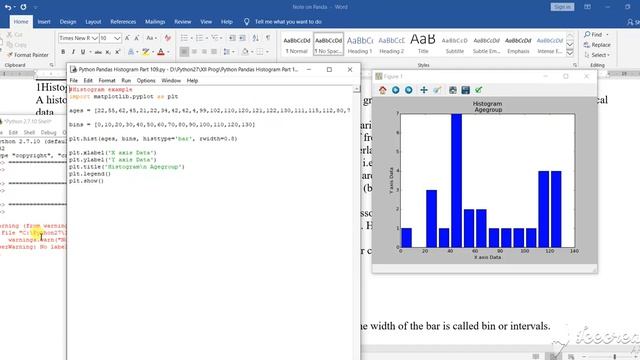Apply the Title style
Screen dimensions: 640x360
pos(423,44)
